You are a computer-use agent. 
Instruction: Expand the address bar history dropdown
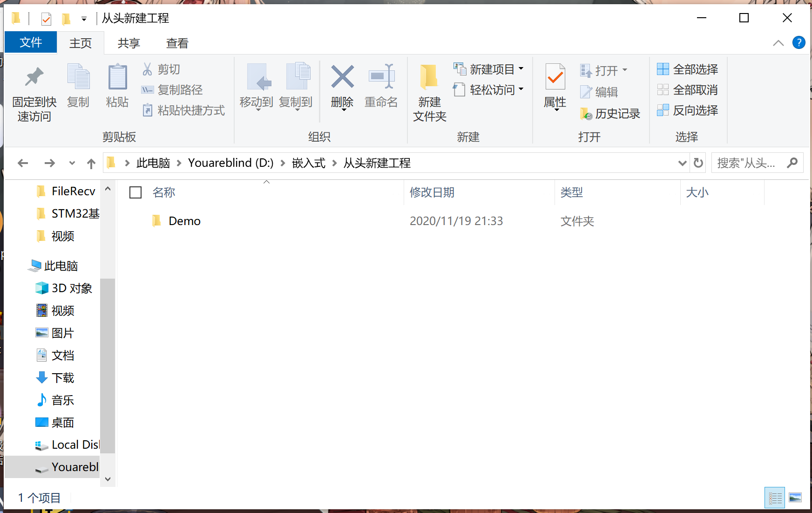[682, 163]
